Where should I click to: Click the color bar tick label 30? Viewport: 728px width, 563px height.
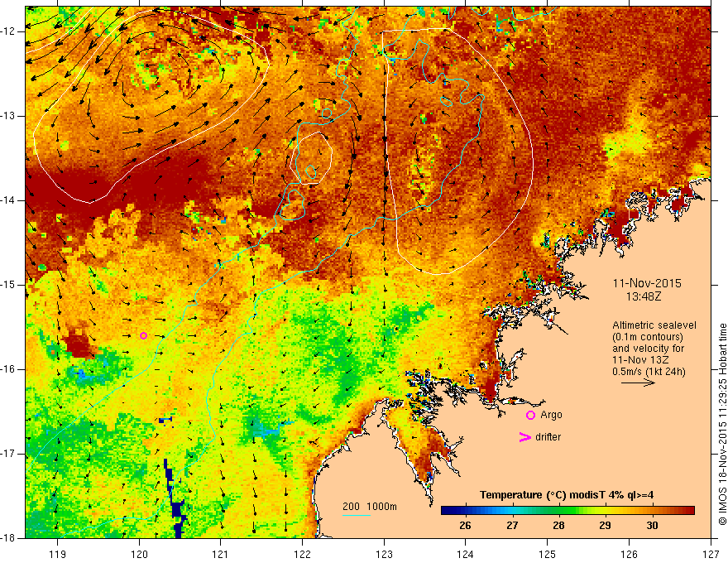coord(652,526)
